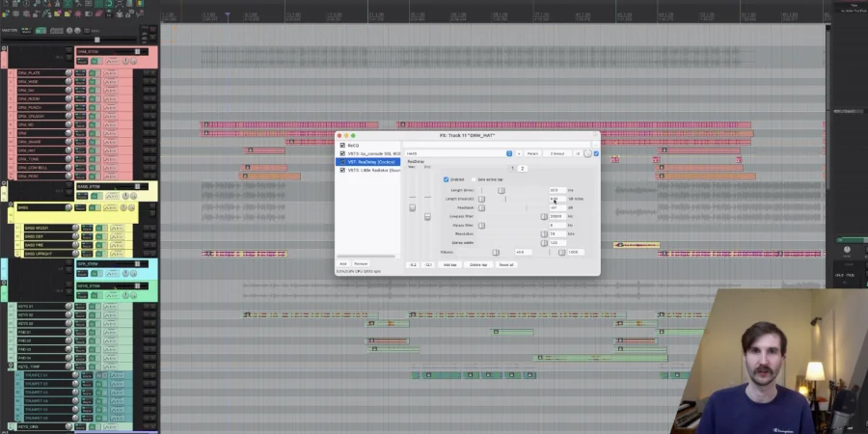Click the Length (time) ms value field

tap(557, 190)
